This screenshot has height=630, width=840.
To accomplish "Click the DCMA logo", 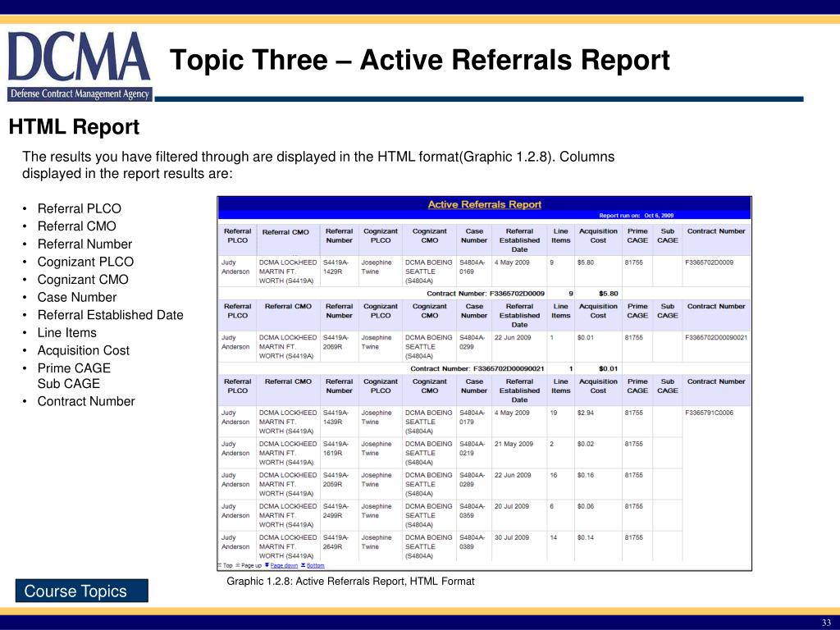I will (x=80, y=66).
